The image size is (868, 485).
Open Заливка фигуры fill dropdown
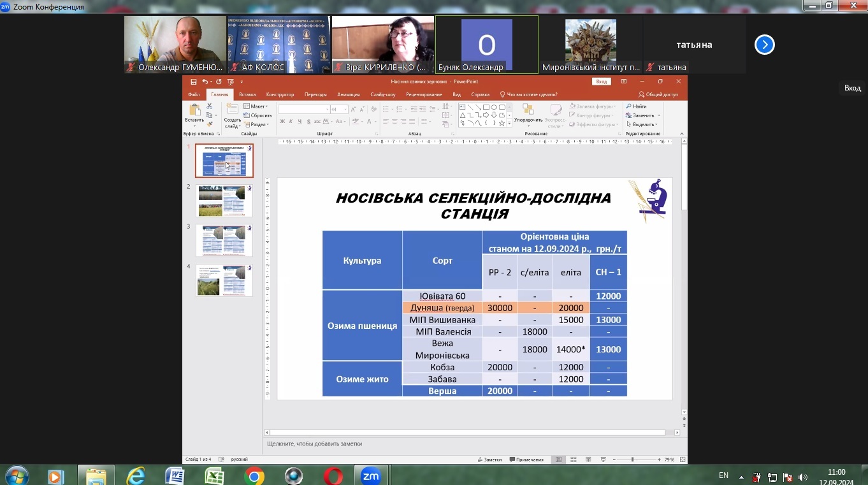[x=592, y=106]
